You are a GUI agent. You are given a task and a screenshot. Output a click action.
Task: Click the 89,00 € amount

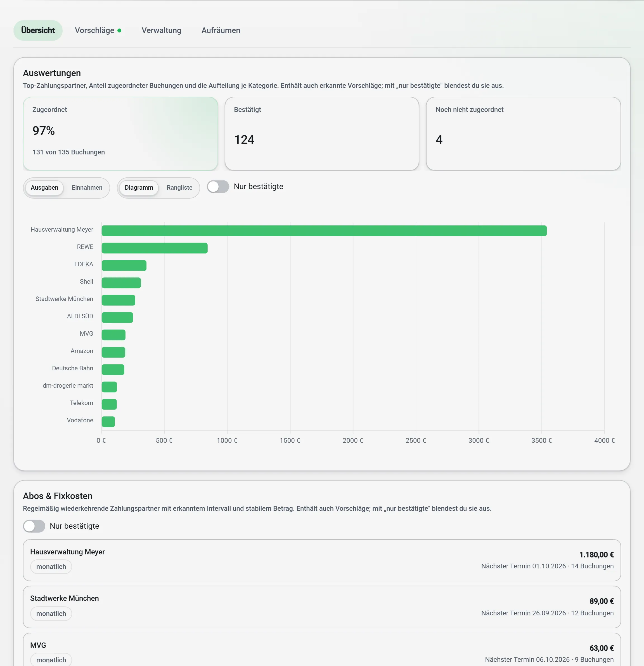click(x=601, y=601)
